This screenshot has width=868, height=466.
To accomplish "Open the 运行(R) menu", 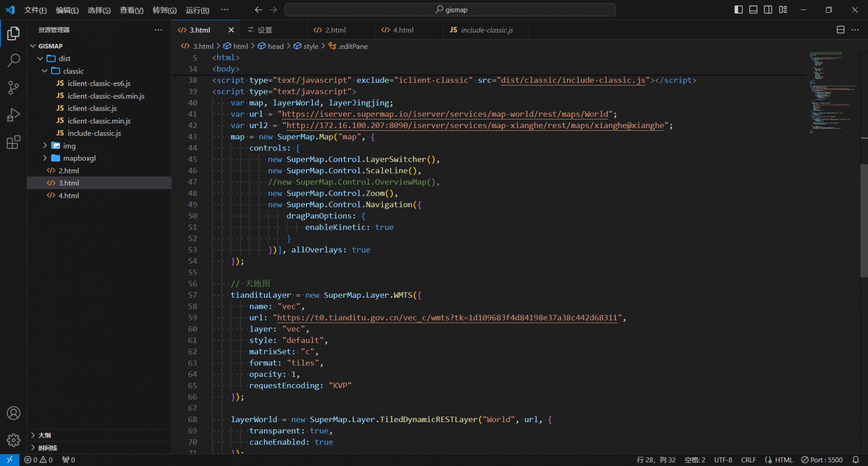I will [197, 10].
